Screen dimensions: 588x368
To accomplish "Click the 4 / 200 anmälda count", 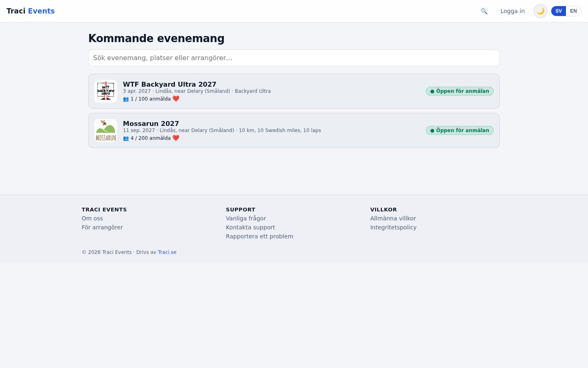I will tap(151, 138).
